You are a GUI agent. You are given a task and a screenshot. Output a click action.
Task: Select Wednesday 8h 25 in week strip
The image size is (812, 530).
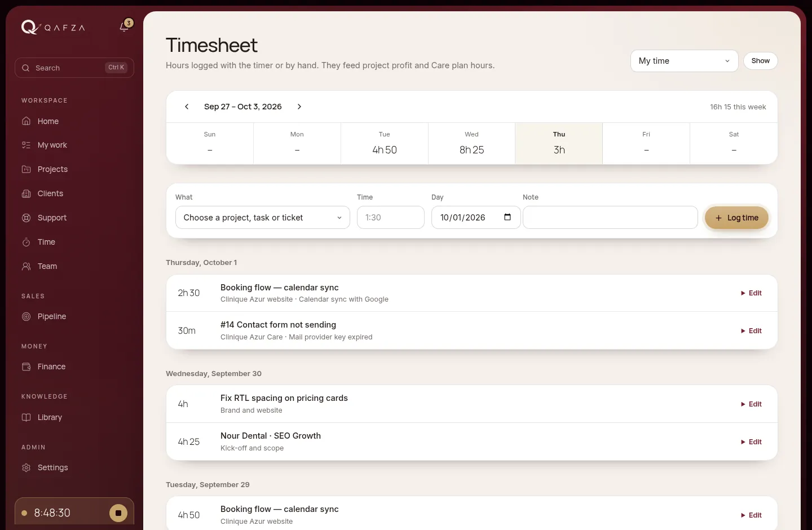pyautogui.click(x=471, y=144)
